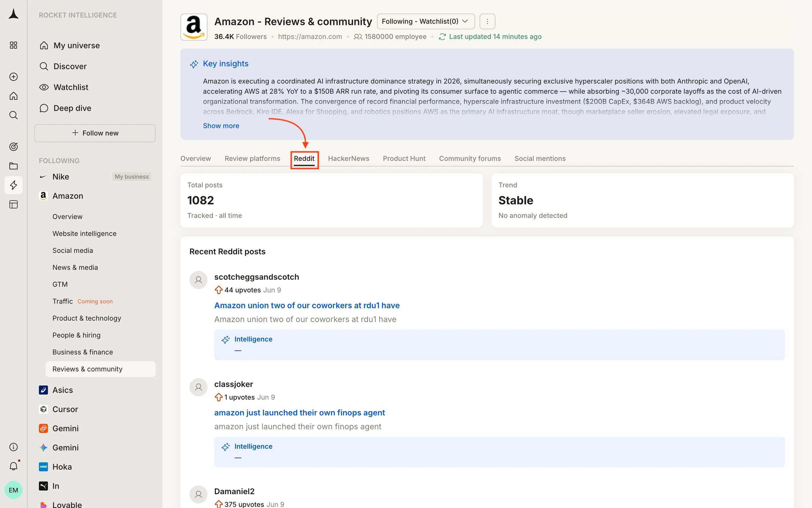The height and width of the screenshot is (508, 812).
Task: Click the https://amazon.com link
Action: click(310, 37)
